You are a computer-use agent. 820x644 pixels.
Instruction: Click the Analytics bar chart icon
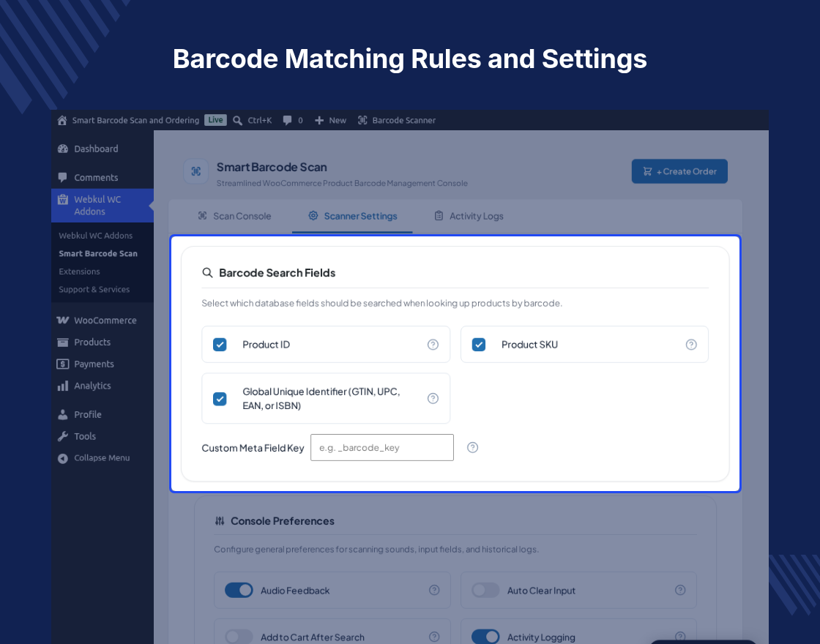point(63,386)
